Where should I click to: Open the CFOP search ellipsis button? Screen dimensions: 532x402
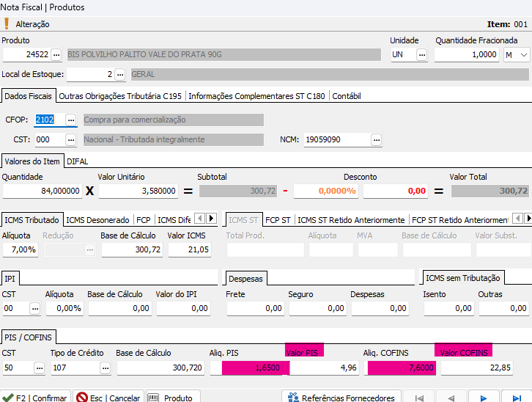click(x=70, y=120)
